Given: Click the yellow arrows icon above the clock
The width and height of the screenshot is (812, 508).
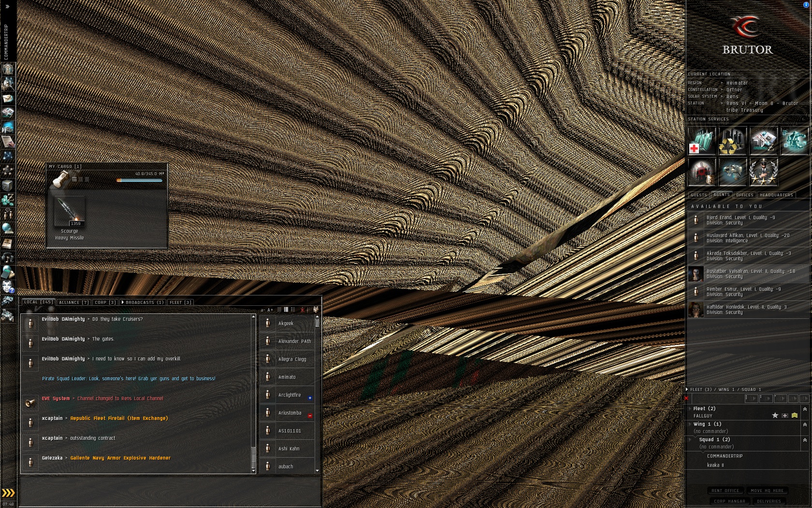Looking at the screenshot, I should (x=8, y=493).
